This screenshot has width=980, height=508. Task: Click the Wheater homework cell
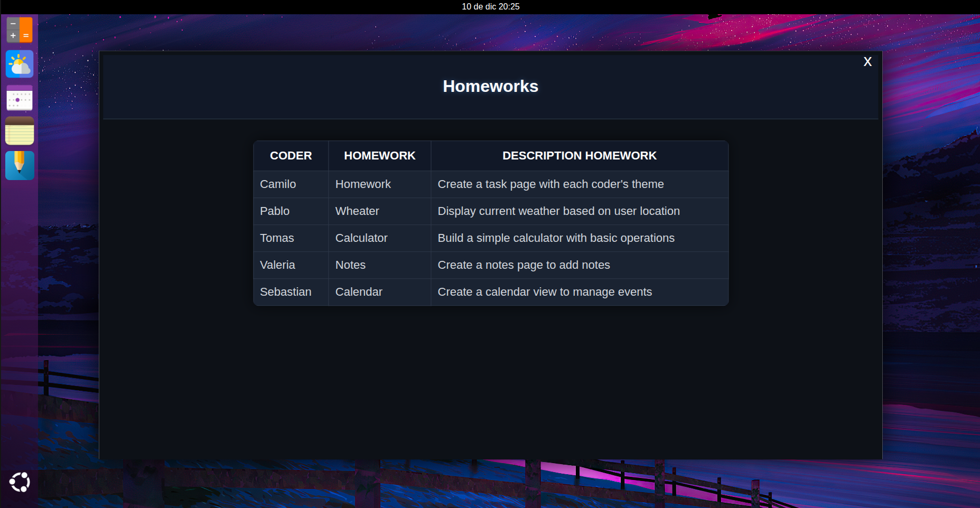[357, 211]
